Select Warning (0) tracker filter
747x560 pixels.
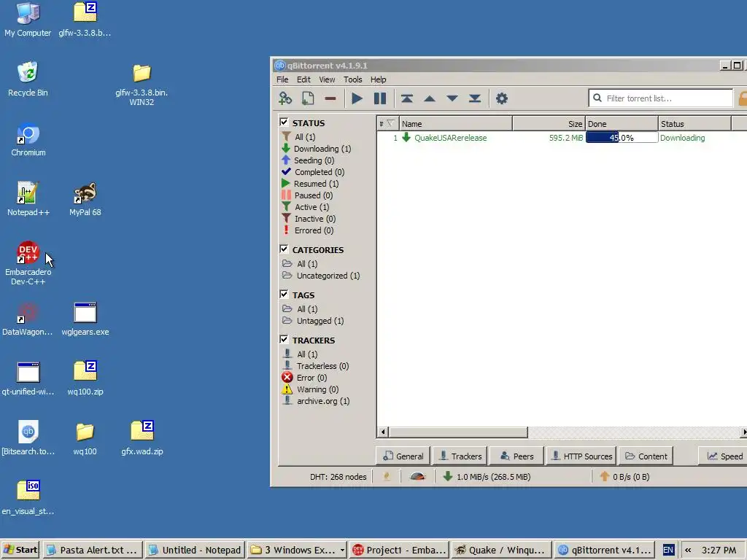(x=310, y=389)
